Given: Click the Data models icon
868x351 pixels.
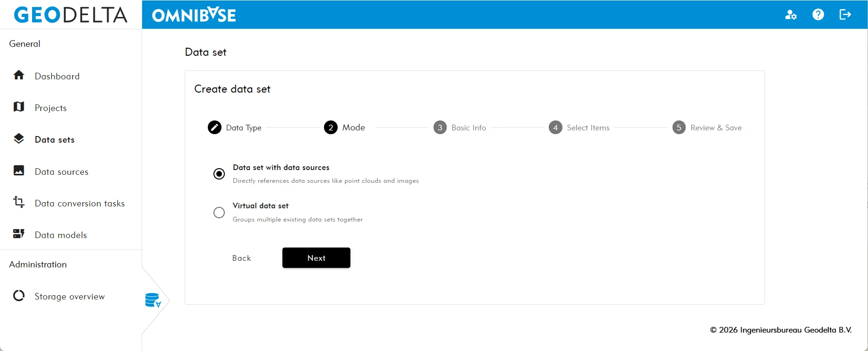Looking at the screenshot, I should pos(19,234).
